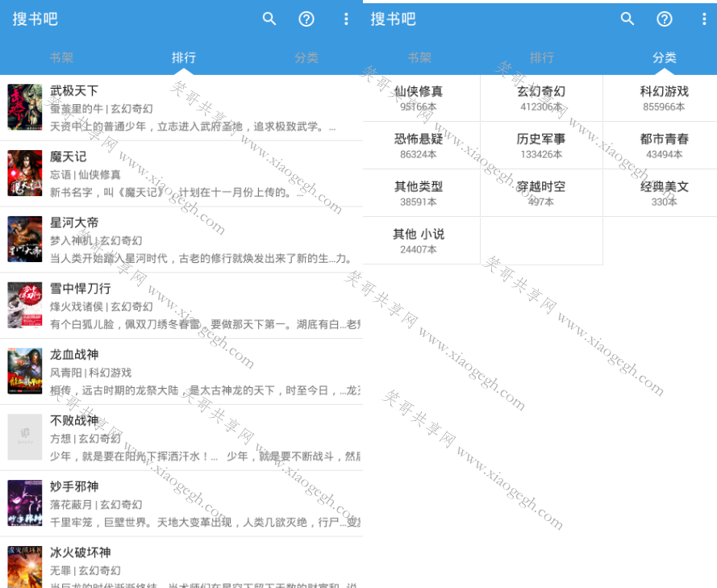Open the book titled 魔天记
The height and width of the screenshot is (588, 717).
point(68,156)
